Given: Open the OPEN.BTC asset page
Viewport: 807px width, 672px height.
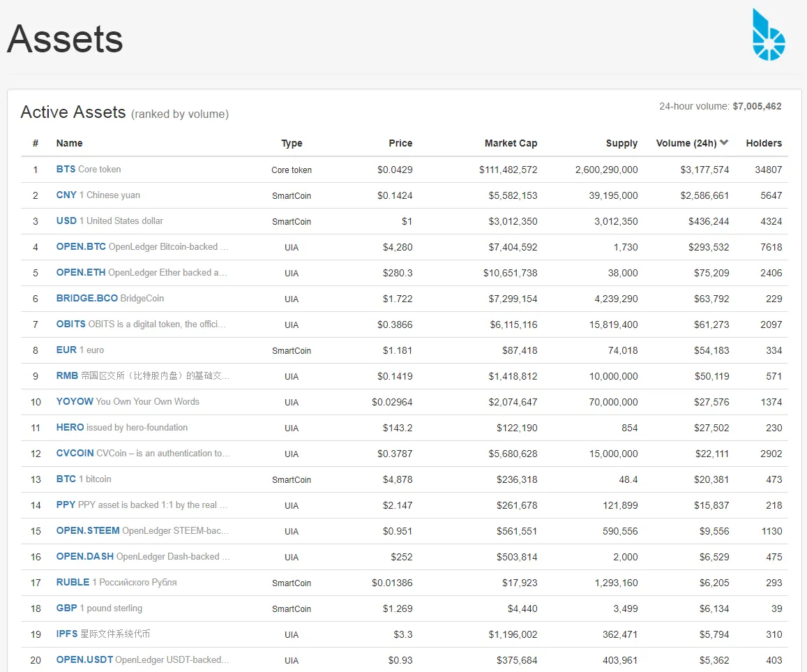Looking at the screenshot, I should pyautogui.click(x=81, y=246).
